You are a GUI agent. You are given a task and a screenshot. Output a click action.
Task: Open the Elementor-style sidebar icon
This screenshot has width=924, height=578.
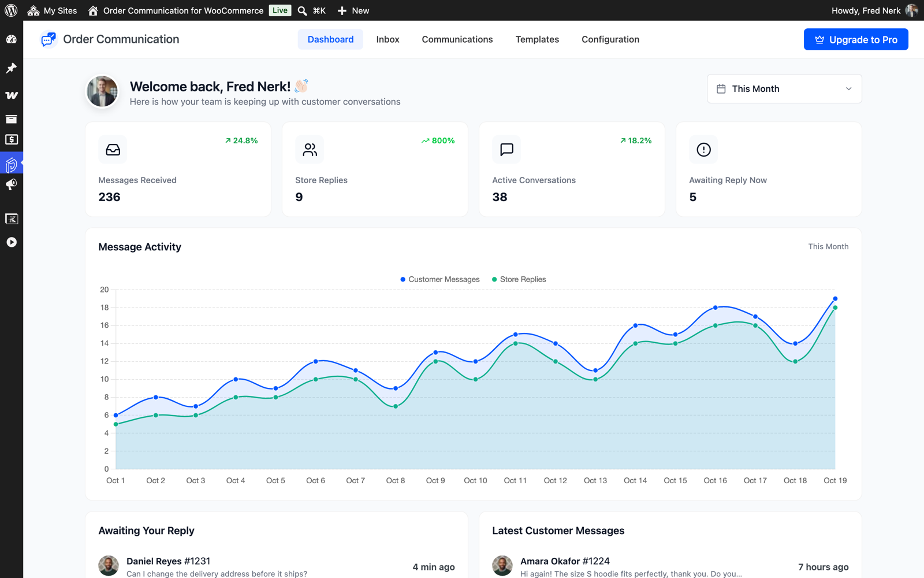click(x=12, y=218)
